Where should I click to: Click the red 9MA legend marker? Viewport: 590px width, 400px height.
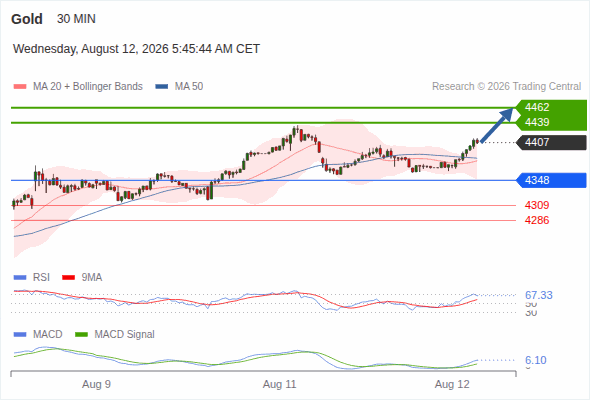pyautogui.click(x=68, y=278)
